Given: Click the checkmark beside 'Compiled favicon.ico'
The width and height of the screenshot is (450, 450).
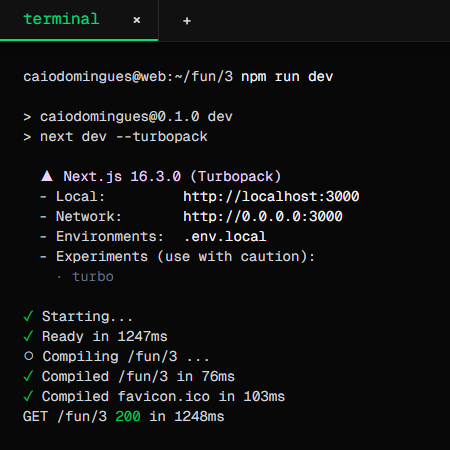Looking at the screenshot, I should click(29, 396).
